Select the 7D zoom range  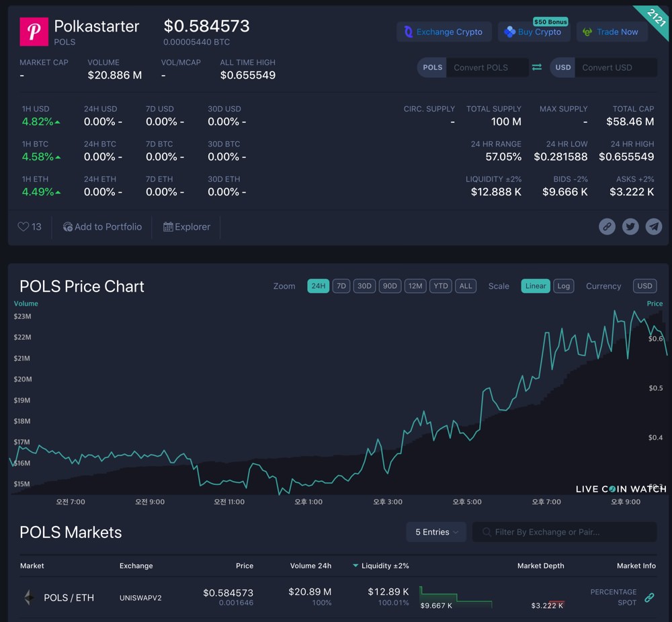pos(341,285)
